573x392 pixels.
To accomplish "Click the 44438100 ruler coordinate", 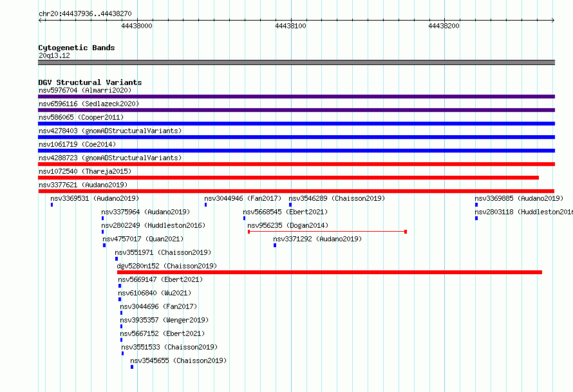I will (x=290, y=26).
